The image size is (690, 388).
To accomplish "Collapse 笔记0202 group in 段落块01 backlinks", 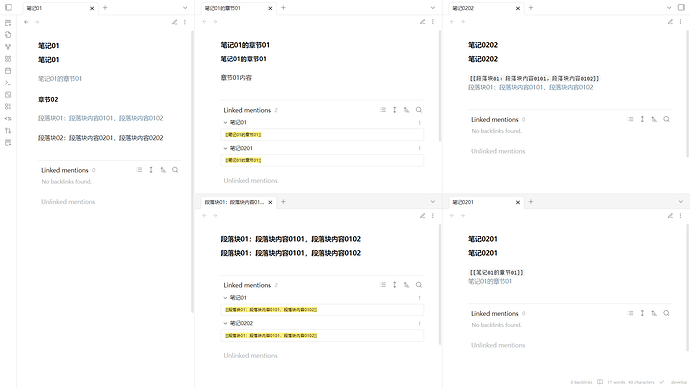I will 225,323.
